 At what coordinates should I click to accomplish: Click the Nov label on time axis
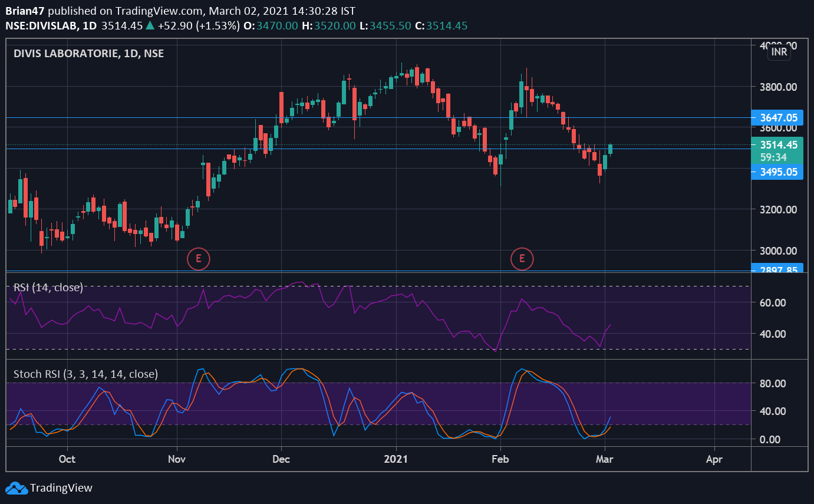[x=177, y=458]
